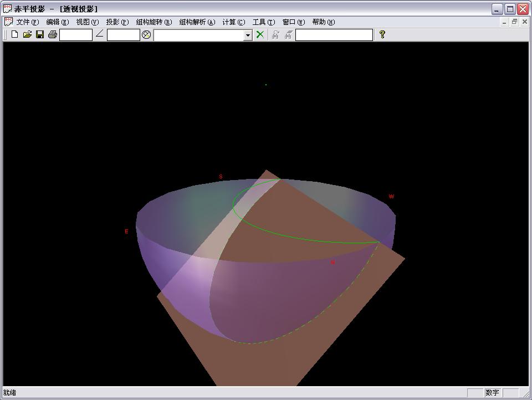Image resolution: width=532 pixels, height=400 pixels.
Task: Open a file with the folder icon
Action: pos(27,34)
